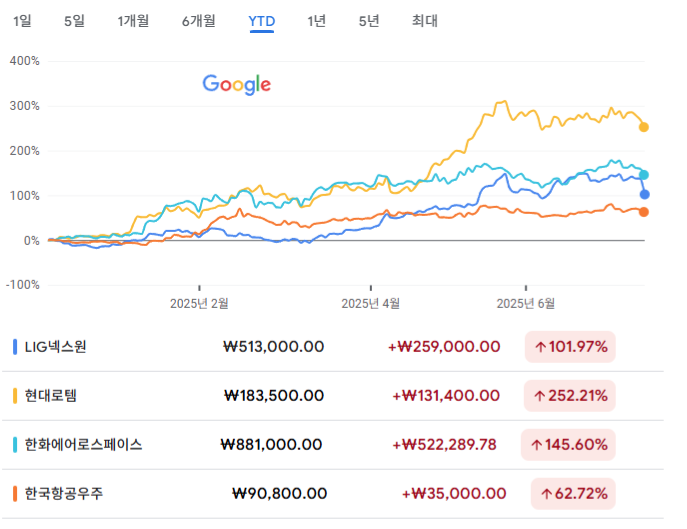Viewport: 687px width, 529px height.
Task: Click the ₩881,000.00 price value
Action: [271, 445]
